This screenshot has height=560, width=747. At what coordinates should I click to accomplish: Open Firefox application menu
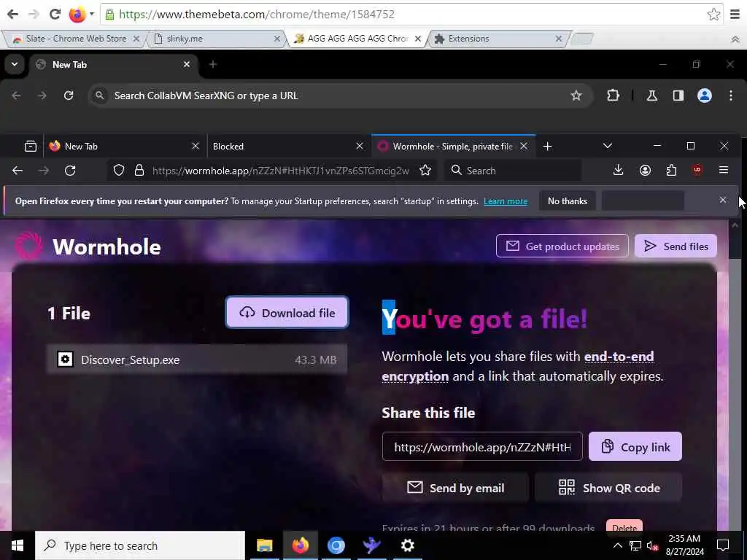coord(724,170)
